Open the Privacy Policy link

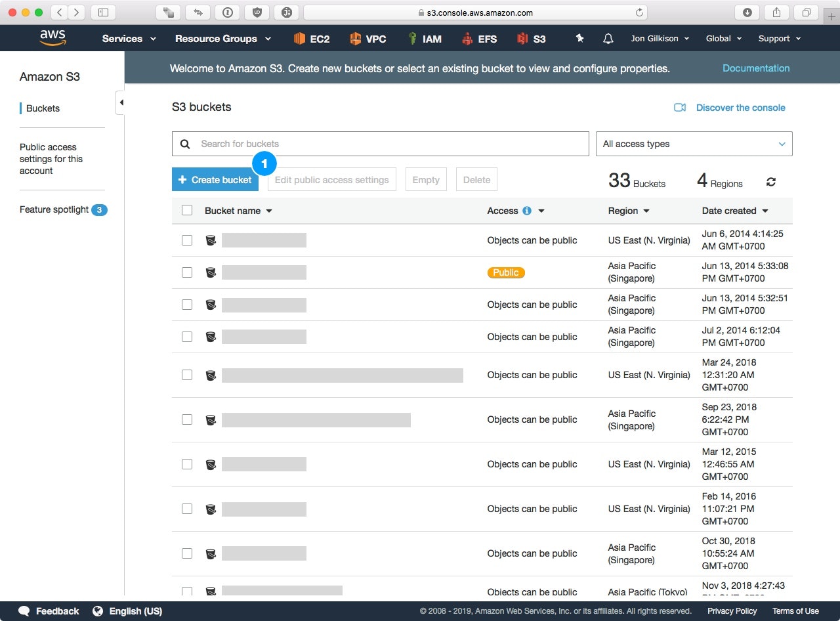click(732, 611)
